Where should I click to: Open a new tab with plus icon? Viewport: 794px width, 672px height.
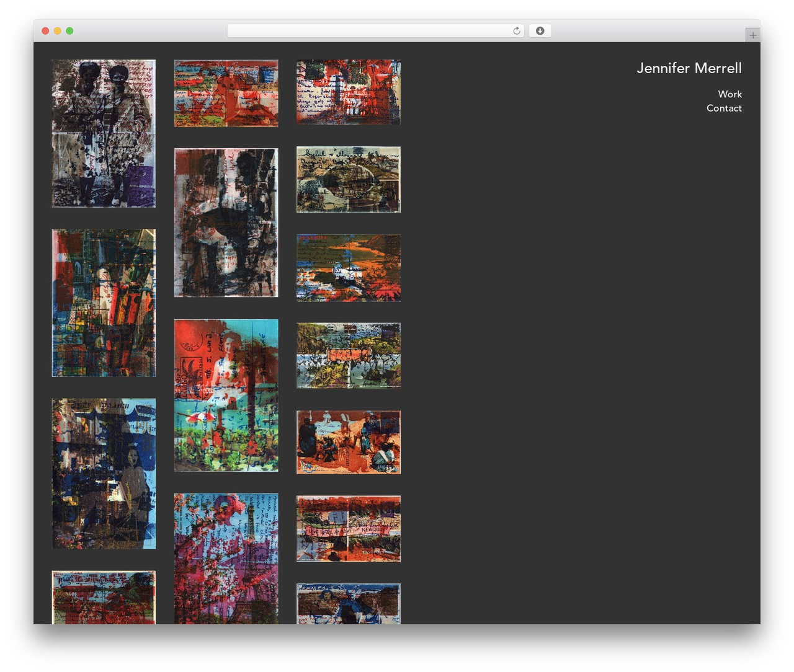point(752,35)
